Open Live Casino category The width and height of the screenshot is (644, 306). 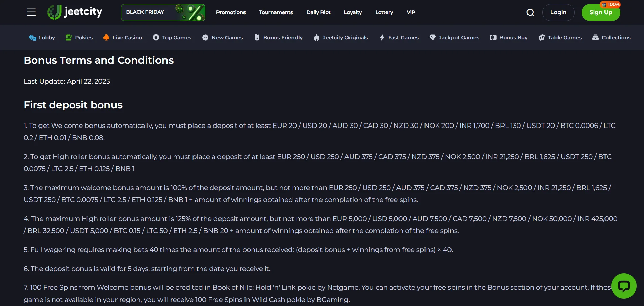pos(123,38)
